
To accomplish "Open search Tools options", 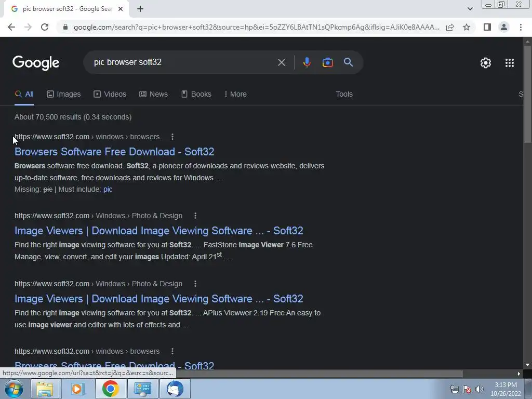I will (344, 95).
